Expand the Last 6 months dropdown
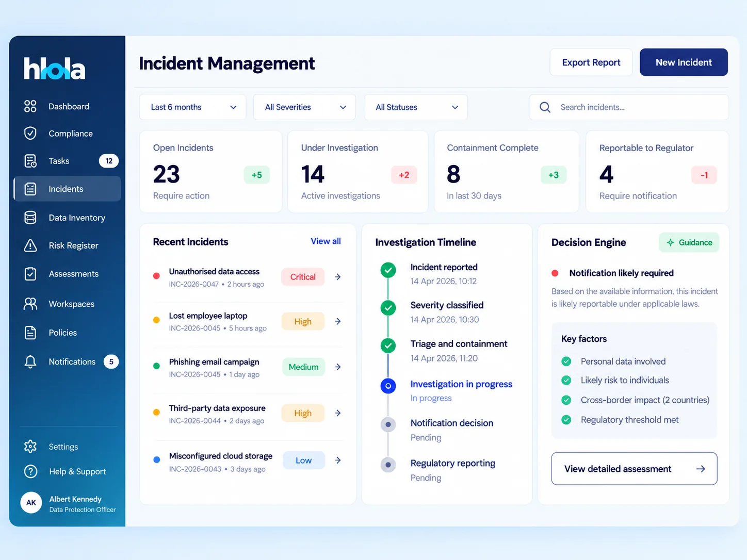 tap(193, 107)
